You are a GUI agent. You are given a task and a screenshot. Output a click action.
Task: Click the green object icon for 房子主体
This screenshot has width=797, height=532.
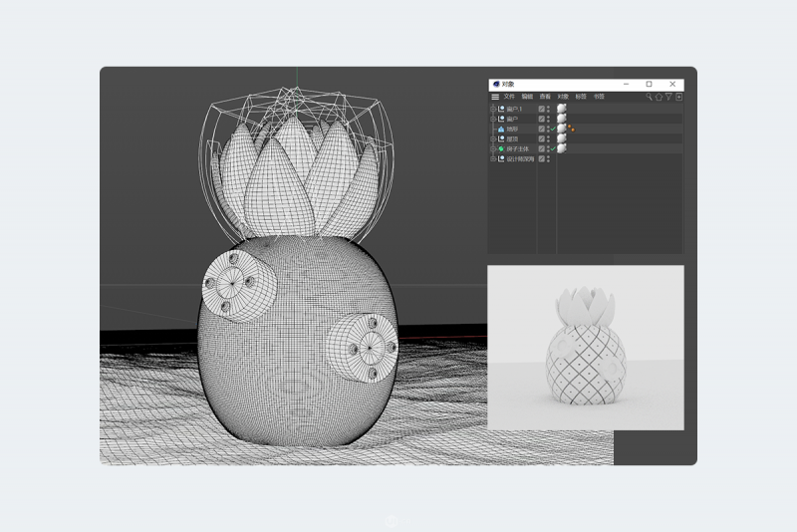pyautogui.click(x=501, y=148)
